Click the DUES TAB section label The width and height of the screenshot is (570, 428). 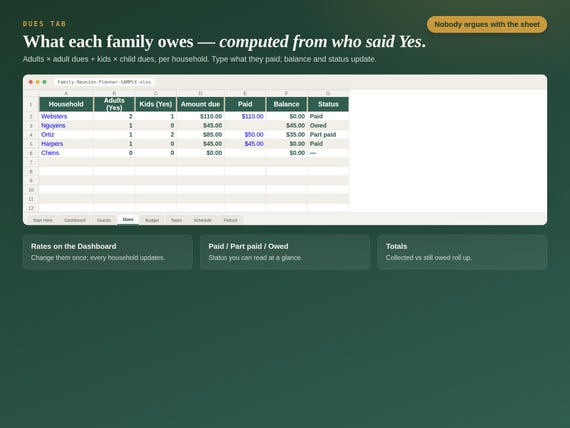pos(44,24)
